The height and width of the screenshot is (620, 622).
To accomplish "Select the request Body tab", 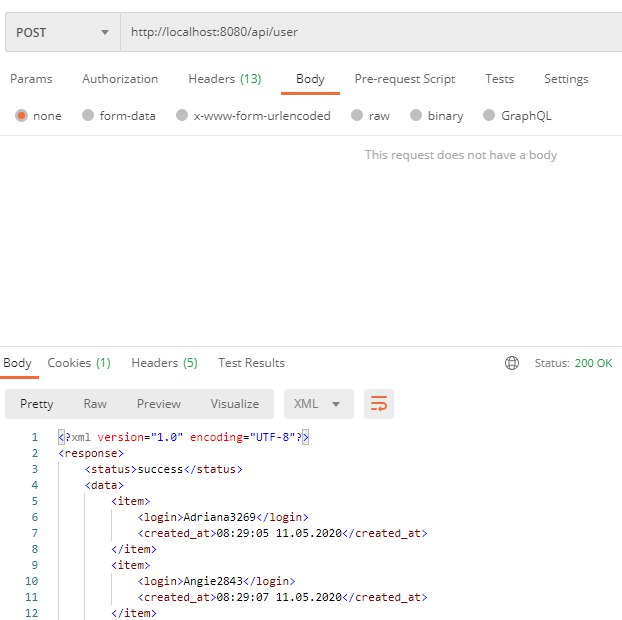I will coord(310,79).
